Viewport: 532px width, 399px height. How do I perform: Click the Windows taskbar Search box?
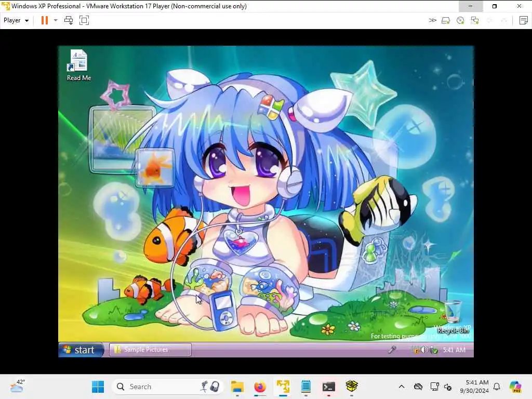click(167, 387)
